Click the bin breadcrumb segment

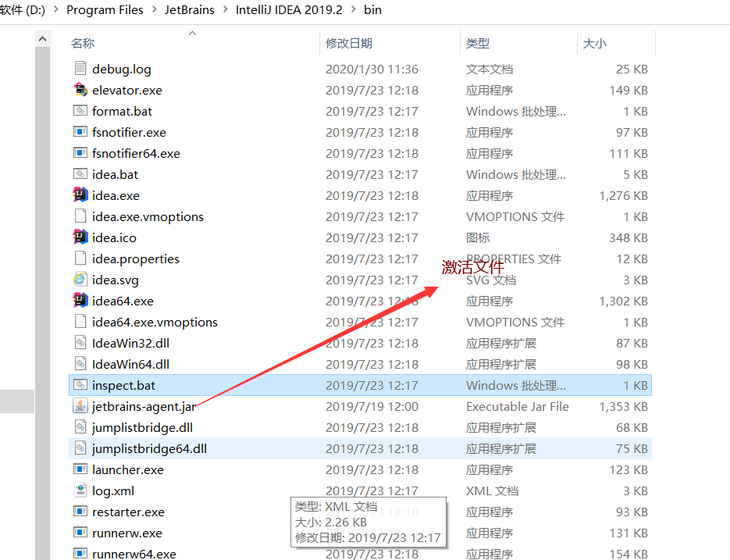(372, 10)
